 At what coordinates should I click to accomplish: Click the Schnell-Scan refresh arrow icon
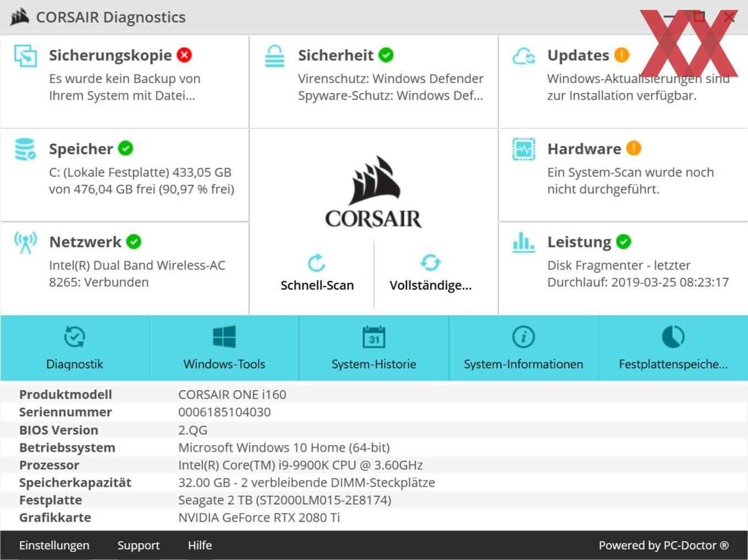point(317,263)
